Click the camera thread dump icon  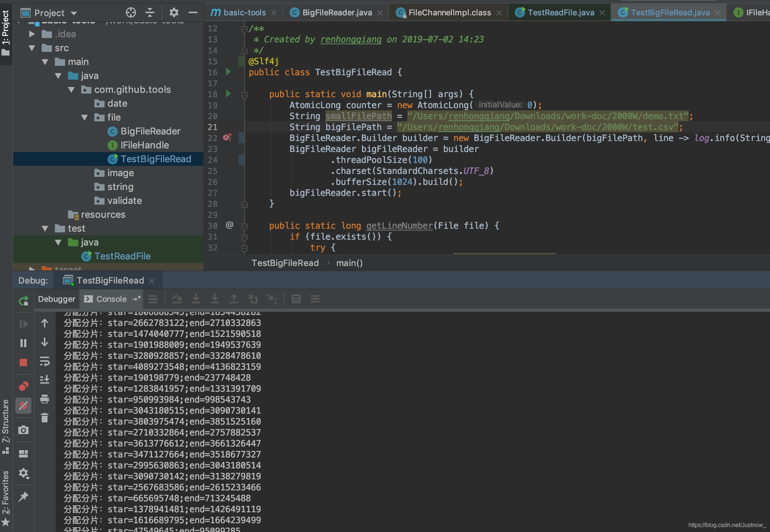click(x=23, y=430)
